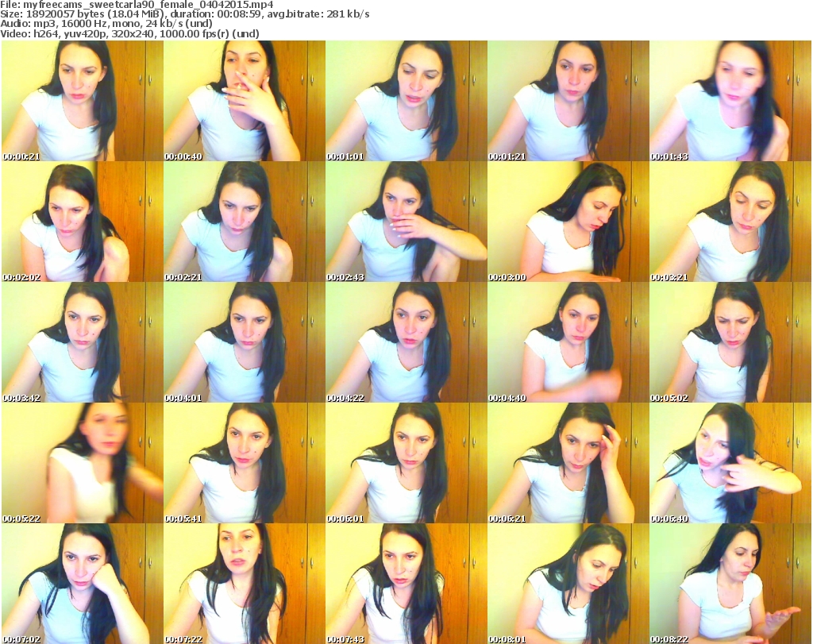
Task: Select the thumbnail stamped 00:01:01
Action: coord(406,101)
